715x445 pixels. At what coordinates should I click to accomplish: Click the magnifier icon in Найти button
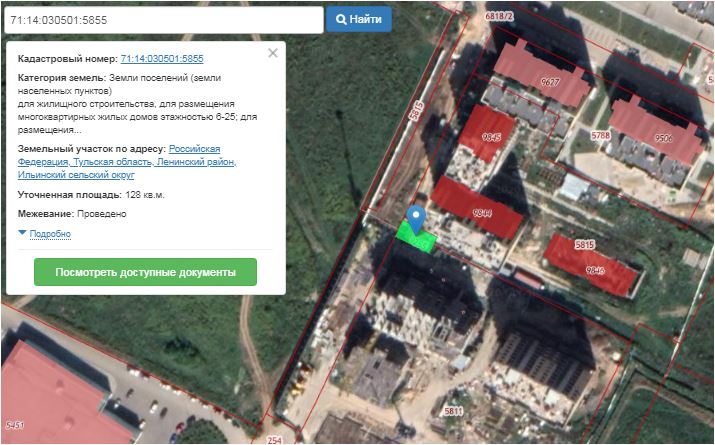(x=342, y=20)
